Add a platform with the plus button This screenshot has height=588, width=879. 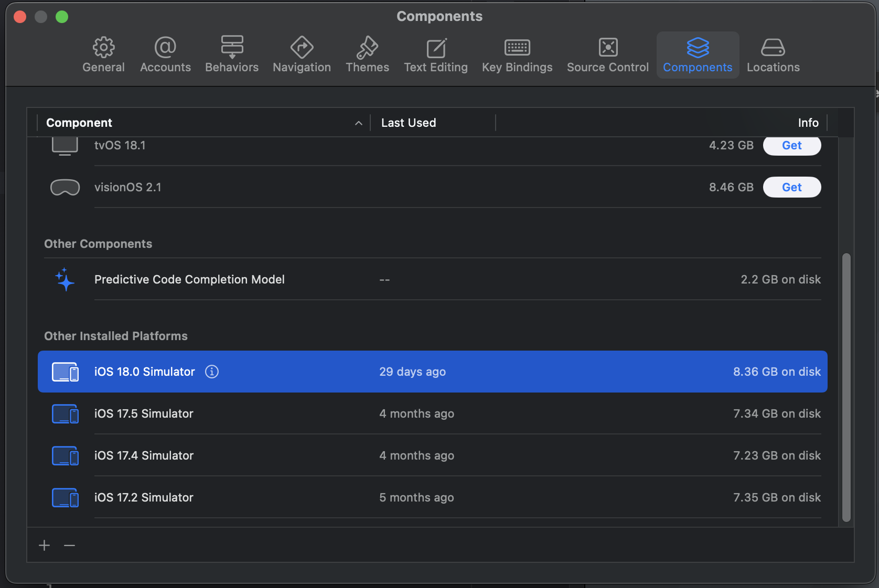pos(45,546)
